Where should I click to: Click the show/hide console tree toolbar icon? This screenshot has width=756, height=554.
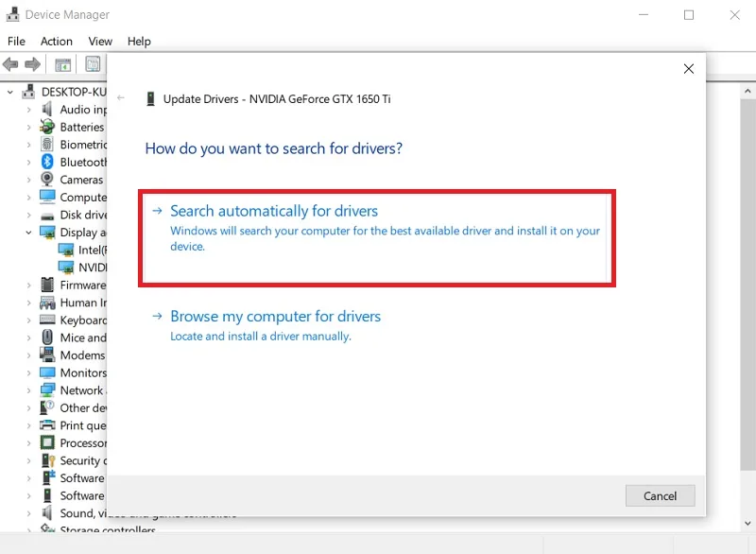tap(62, 64)
